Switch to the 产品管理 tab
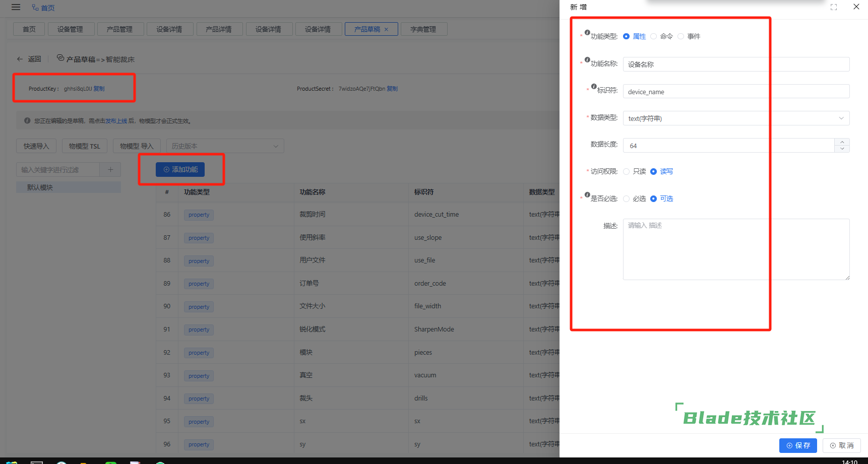Image resolution: width=868 pixels, height=464 pixels. (x=119, y=29)
